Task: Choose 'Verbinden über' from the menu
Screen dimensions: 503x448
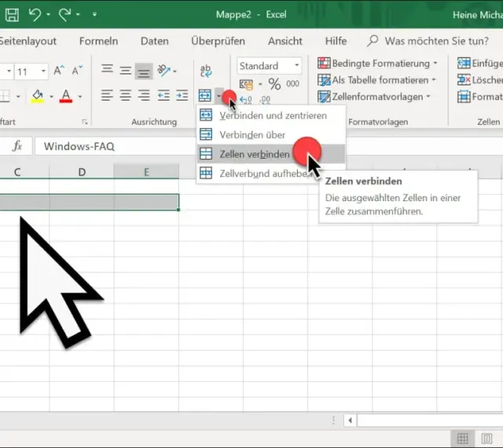Action: pos(270,134)
